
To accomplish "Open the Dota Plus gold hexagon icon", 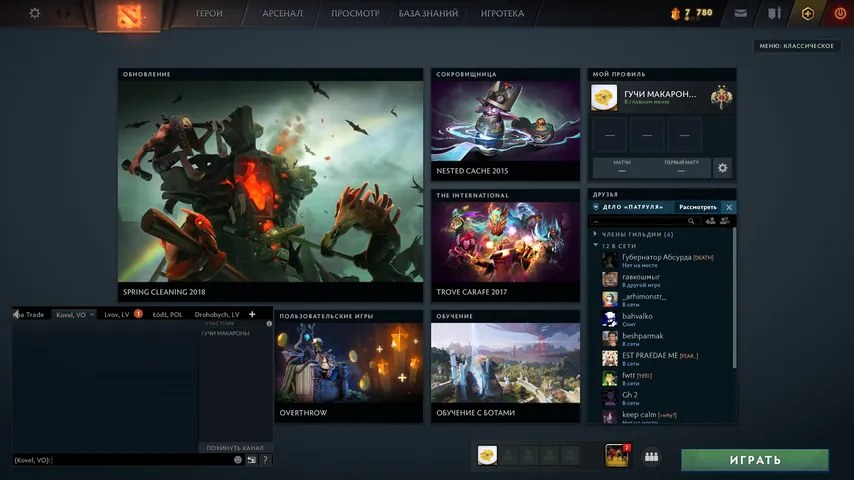I will point(807,13).
